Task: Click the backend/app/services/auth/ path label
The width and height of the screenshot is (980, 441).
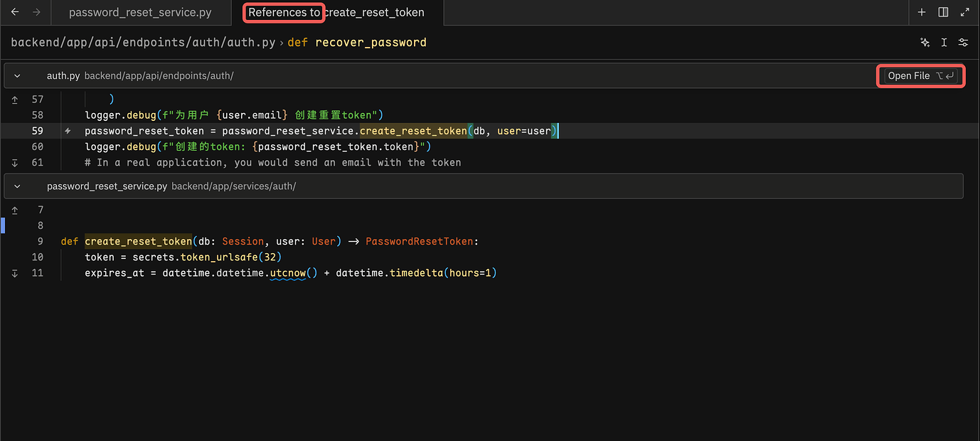Action: click(234, 186)
